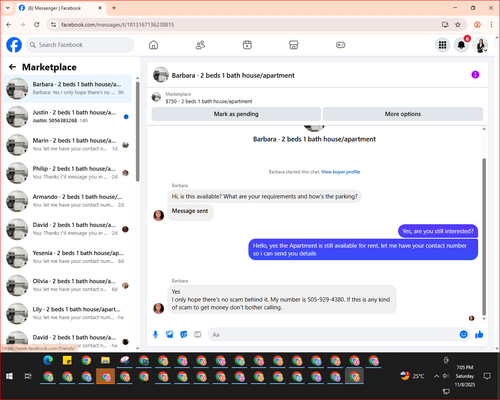Open the Gaming icon in top navigation
This screenshot has height=400, width=500.
tap(340, 45)
